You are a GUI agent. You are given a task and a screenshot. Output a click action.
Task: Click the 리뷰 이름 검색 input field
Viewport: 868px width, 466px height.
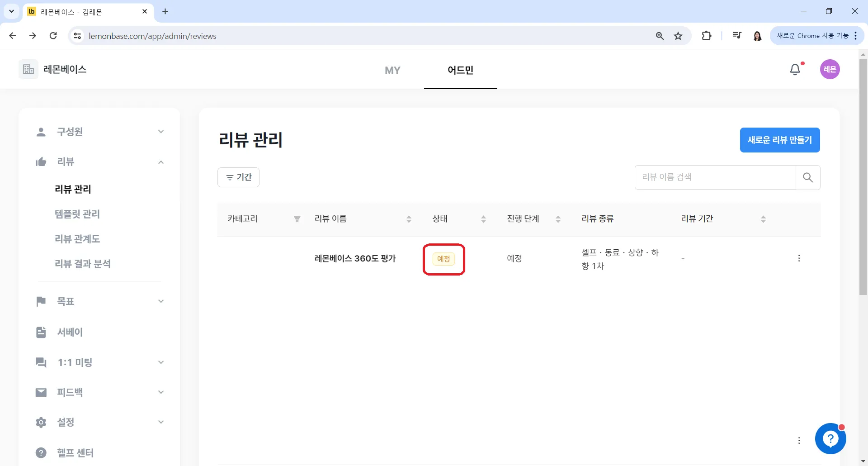[715, 177]
